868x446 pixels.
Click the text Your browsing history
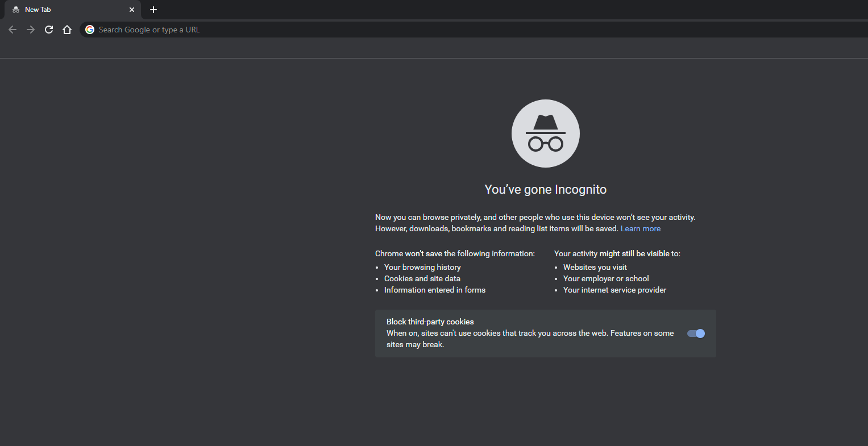422,267
